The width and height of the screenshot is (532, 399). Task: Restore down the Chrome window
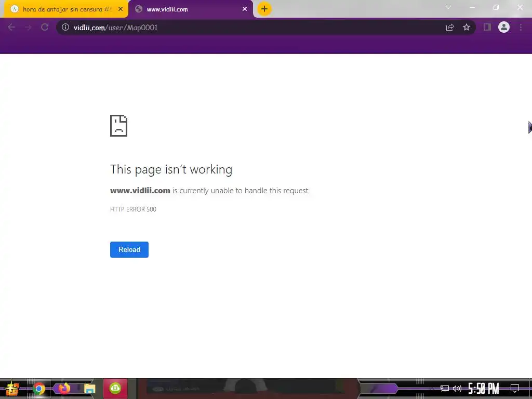[496, 7]
